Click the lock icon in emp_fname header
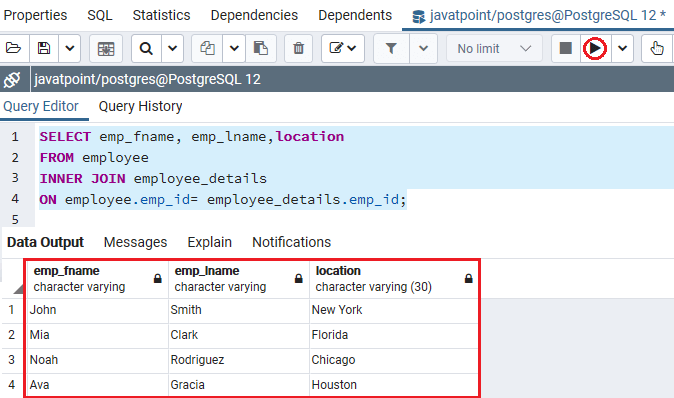Screen dimensions: 674x398 (x=158, y=279)
